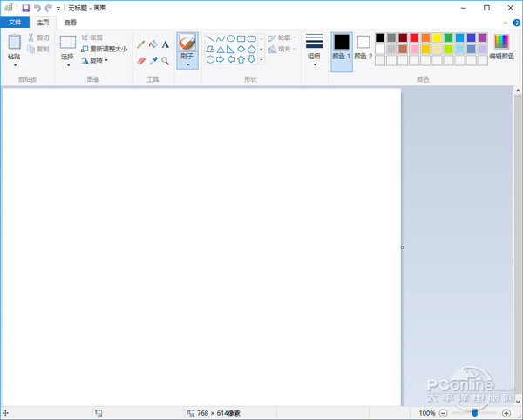Select the Text tool (A)
Screen dimensions: 523x420
point(166,44)
